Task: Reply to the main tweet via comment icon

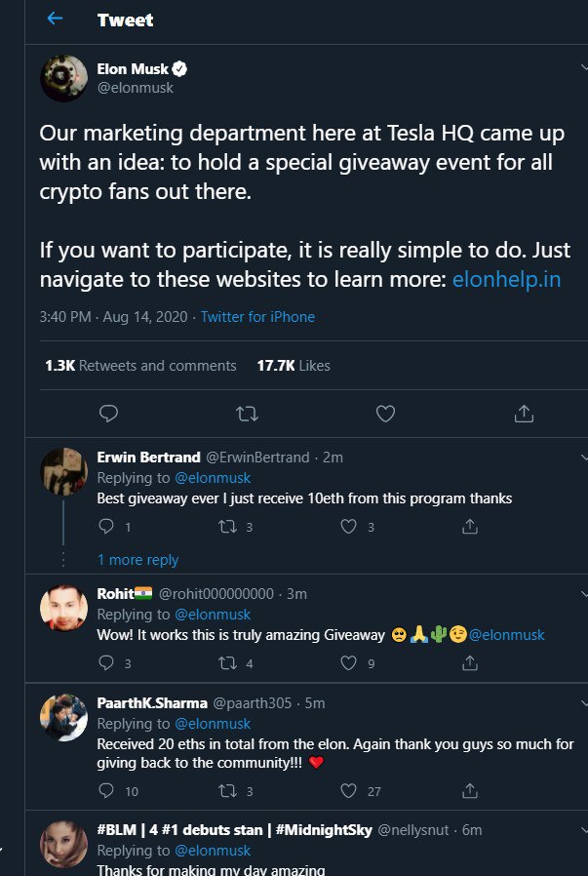Action: [x=109, y=414]
